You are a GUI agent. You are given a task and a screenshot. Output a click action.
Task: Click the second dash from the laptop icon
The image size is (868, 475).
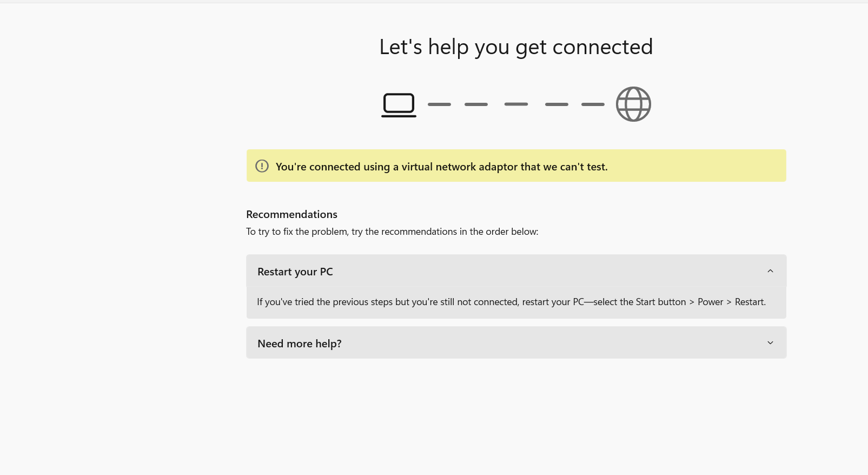(476, 104)
